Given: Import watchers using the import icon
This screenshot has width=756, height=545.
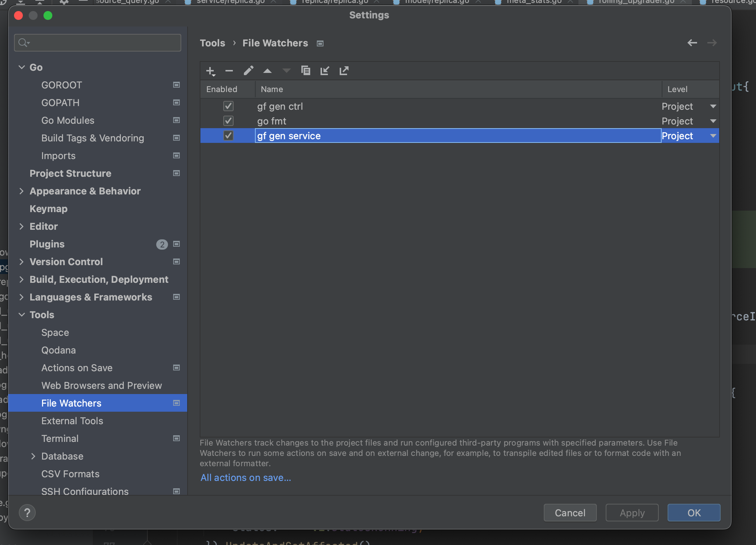Looking at the screenshot, I should pyautogui.click(x=325, y=71).
